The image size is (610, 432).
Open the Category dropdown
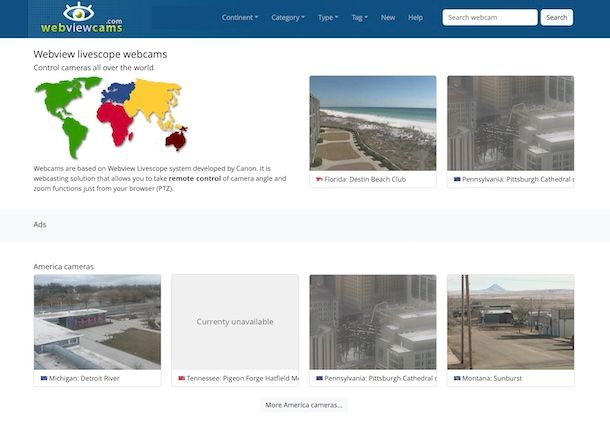click(288, 17)
